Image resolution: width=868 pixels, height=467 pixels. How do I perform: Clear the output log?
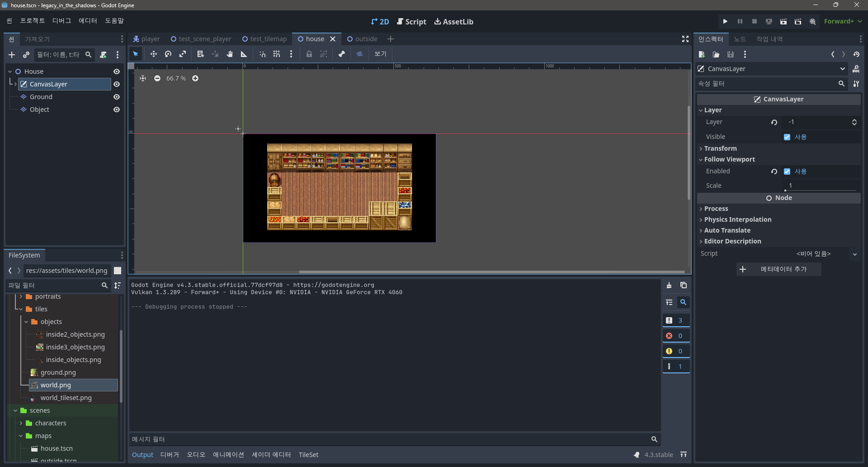(x=669, y=285)
